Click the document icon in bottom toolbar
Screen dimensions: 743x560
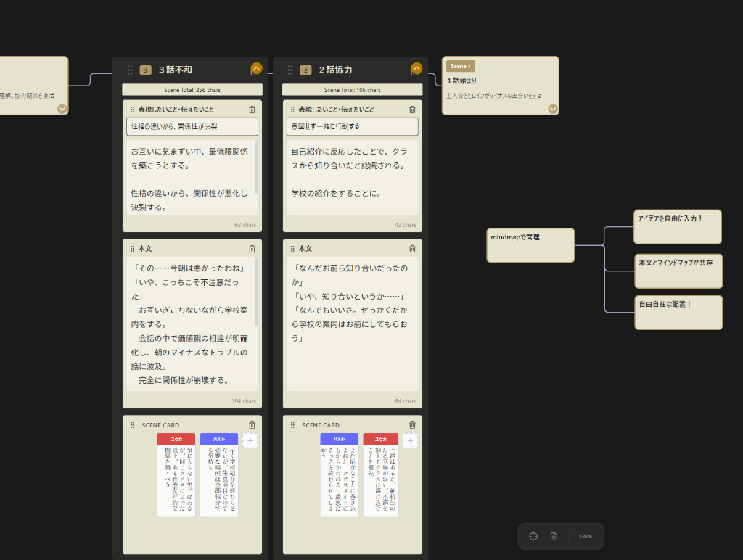click(554, 536)
